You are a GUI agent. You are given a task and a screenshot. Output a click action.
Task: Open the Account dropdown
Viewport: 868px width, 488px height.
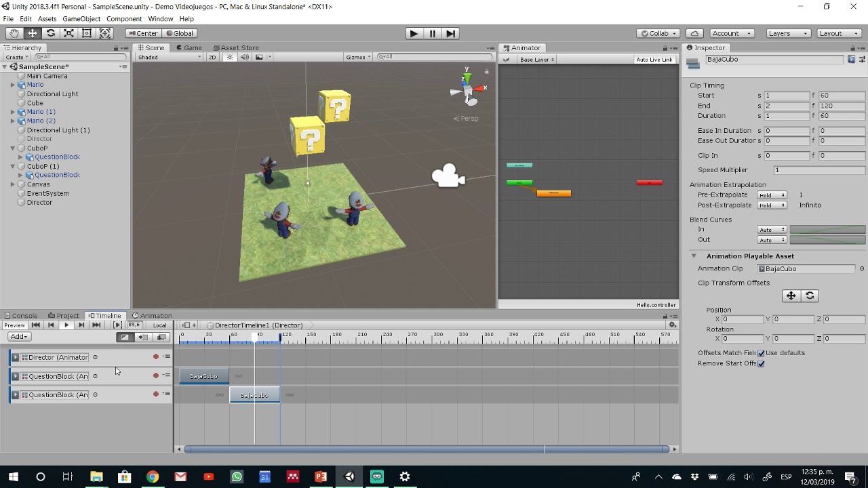tap(732, 33)
